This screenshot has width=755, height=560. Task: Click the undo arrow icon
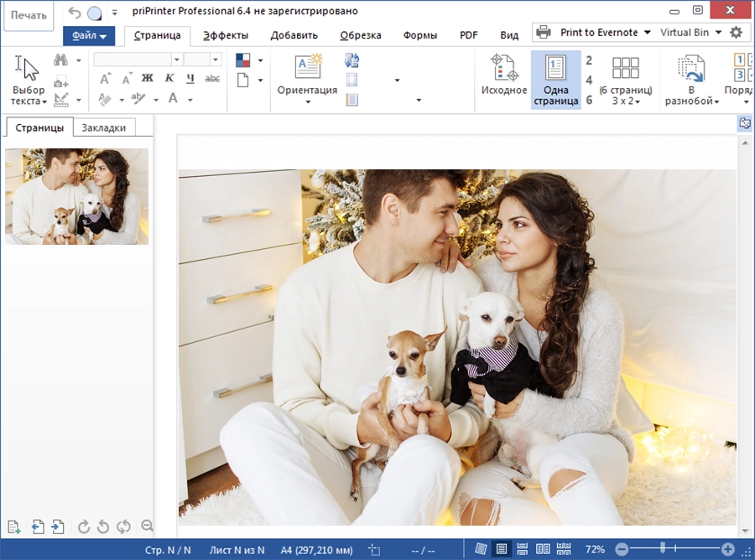pos(74,13)
